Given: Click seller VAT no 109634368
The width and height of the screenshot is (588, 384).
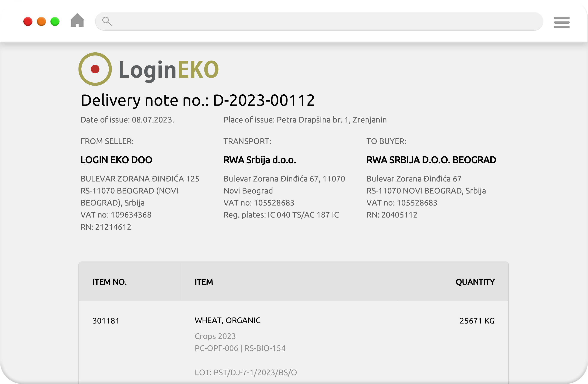Looking at the screenshot, I should click(x=116, y=215).
